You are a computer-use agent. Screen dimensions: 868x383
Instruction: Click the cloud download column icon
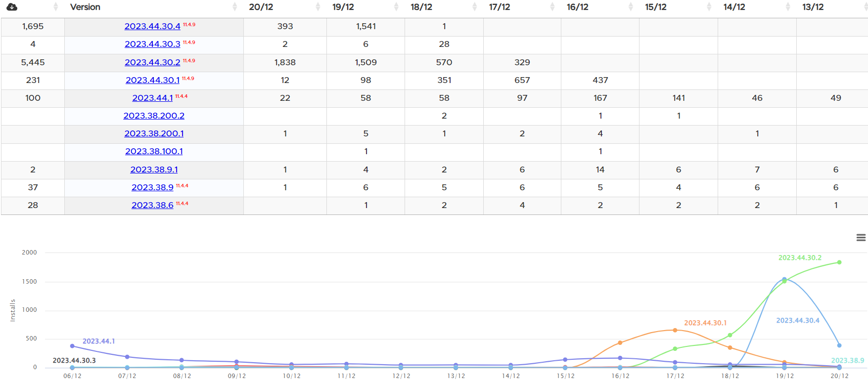click(12, 7)
